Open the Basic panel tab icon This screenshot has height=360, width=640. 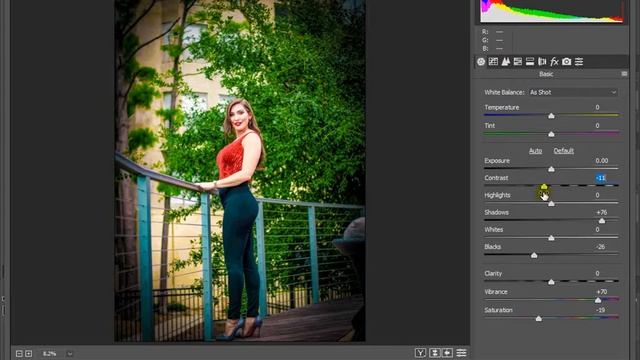click(x=481, y=62)
